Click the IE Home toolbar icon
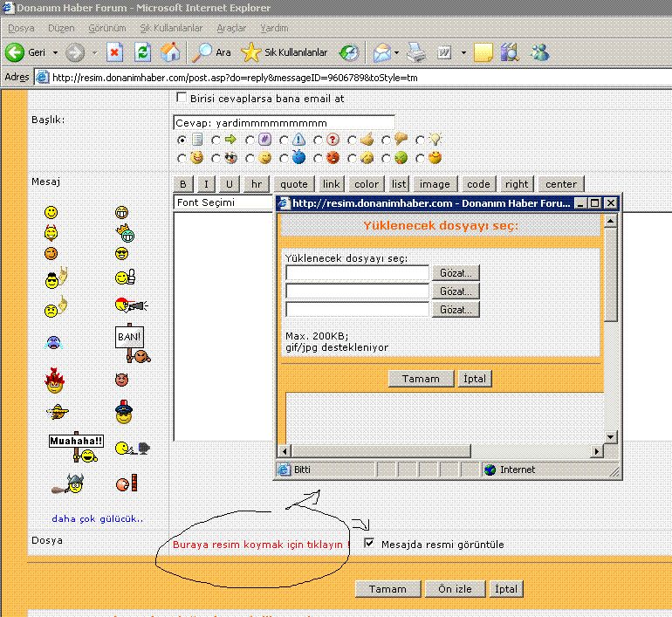The height and width of the screenshot is (617, 672). (169, 52)
